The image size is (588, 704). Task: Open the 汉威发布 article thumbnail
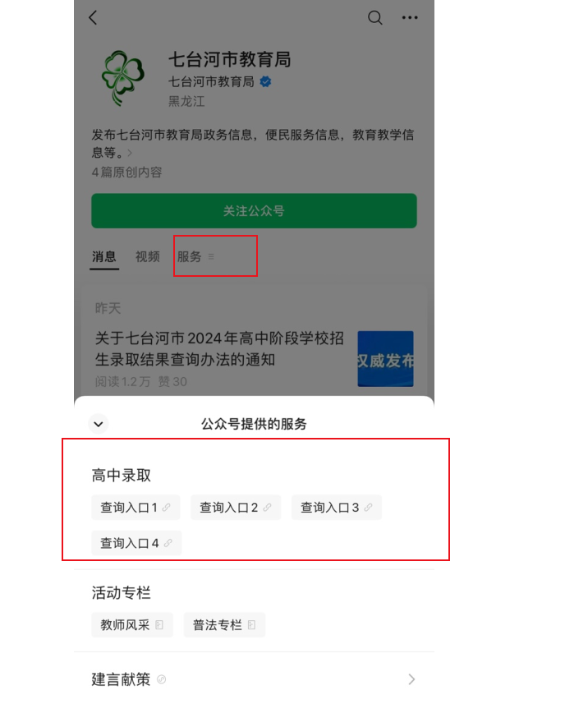pyautogui.click(x=385, y=359)
